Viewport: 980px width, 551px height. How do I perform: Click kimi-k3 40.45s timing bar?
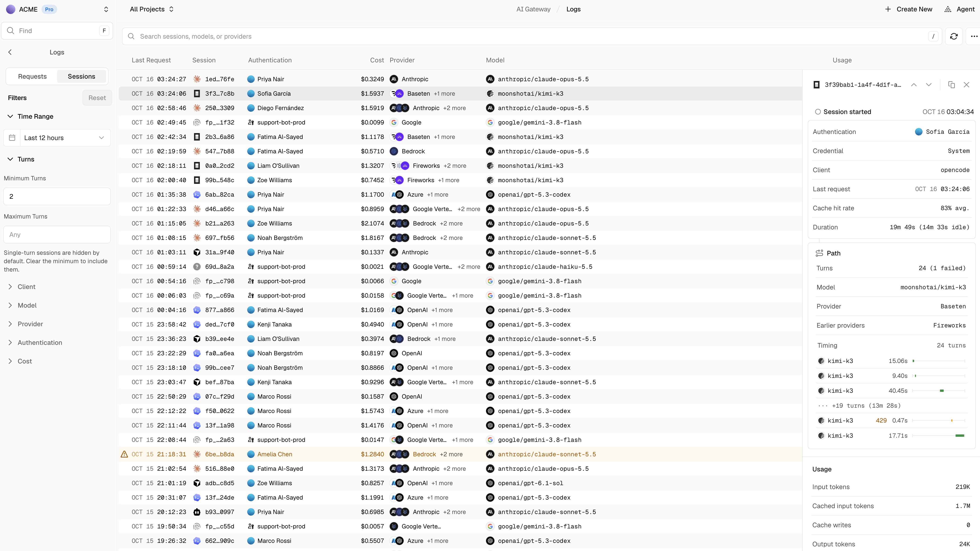click(x=942, y=391)
